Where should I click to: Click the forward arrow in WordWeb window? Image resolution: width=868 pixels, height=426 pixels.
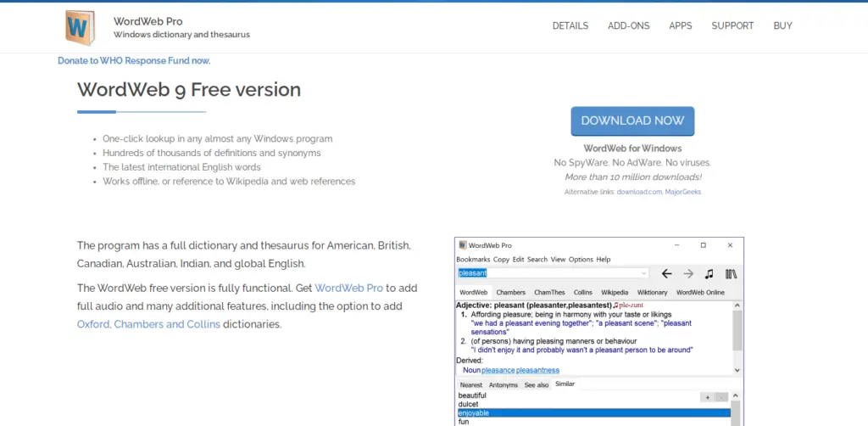[688, 274]
